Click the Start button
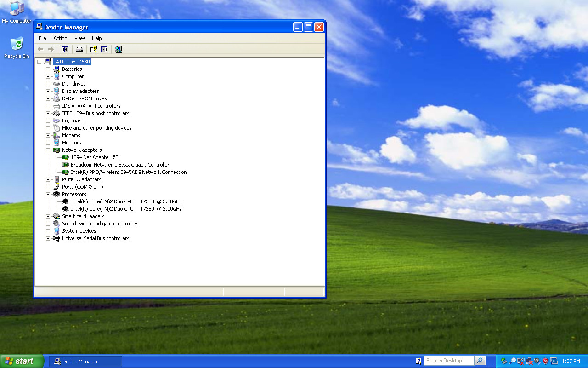 click(x=22, y=361)
